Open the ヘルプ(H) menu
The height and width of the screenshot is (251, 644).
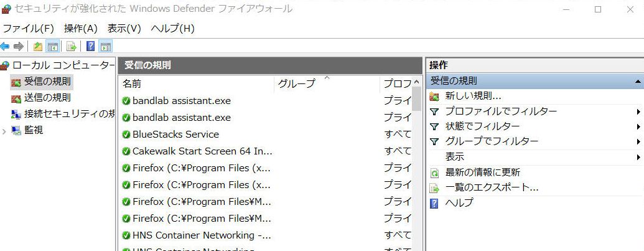172,29
